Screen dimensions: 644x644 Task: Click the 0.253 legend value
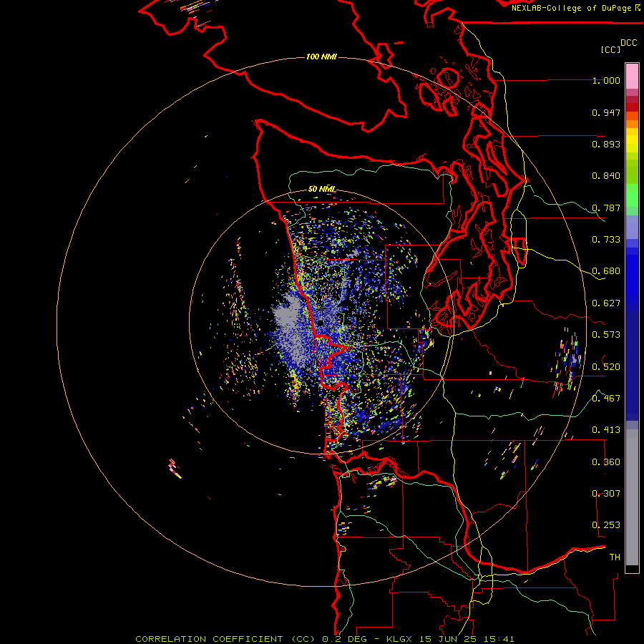pyautogui.click(x=606, y=525)
